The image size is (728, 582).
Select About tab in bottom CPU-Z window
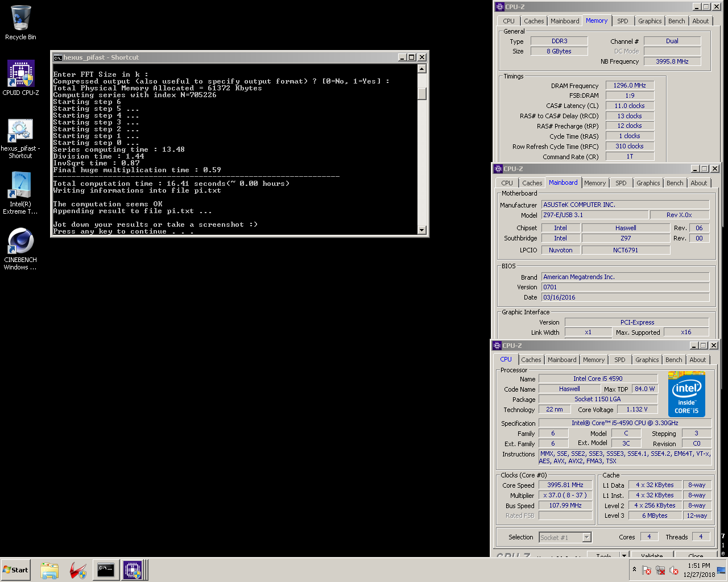pyautogui.click(x=698, y=360)
